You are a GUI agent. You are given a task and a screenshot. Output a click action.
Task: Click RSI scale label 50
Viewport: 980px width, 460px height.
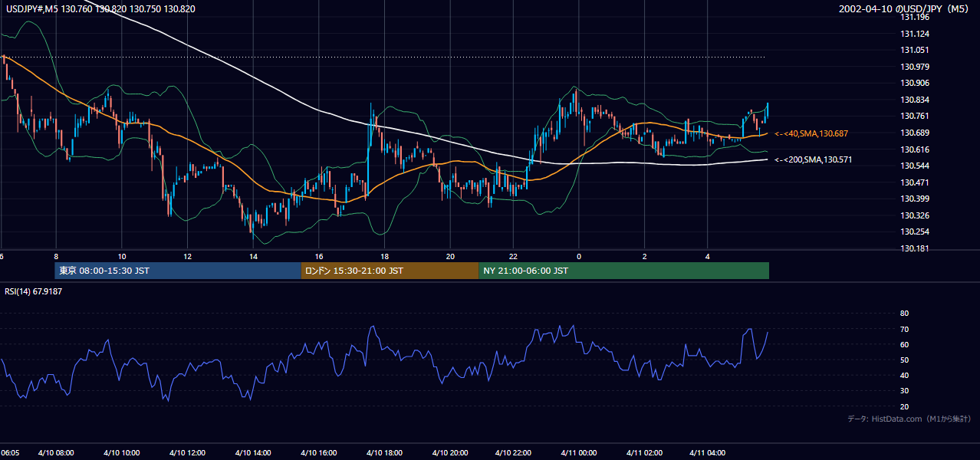[904, 360]
